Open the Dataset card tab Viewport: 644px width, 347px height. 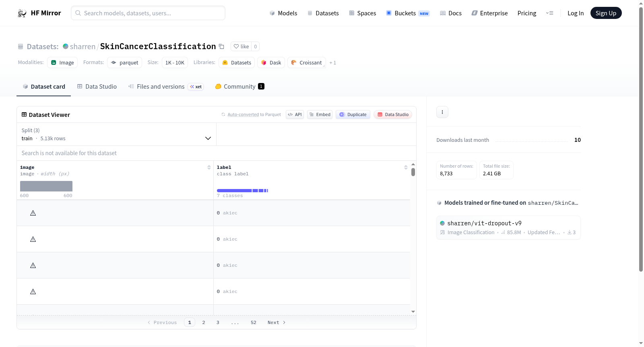(44, 87)
